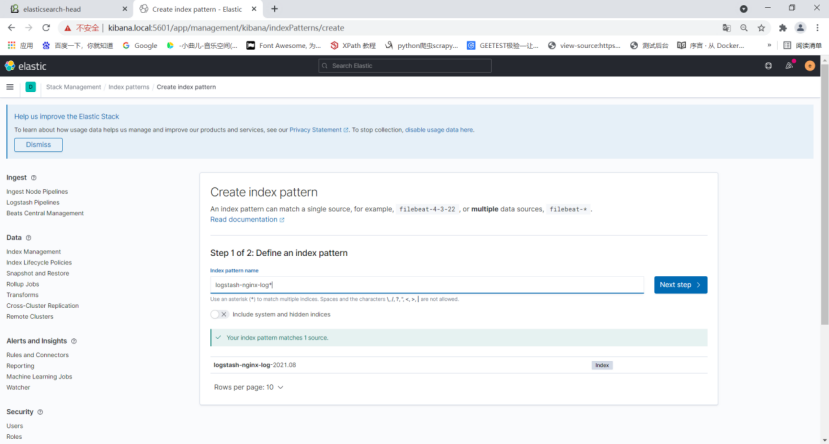
Task: Show the Alerts and Insights help icon
Action: pyautogui.click(x=74, y=341)
